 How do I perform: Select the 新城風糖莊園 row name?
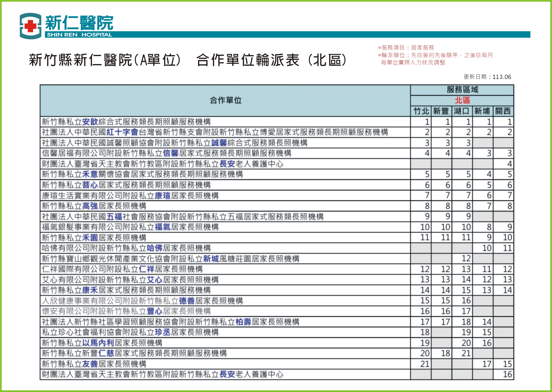click(x=170, y=259)
